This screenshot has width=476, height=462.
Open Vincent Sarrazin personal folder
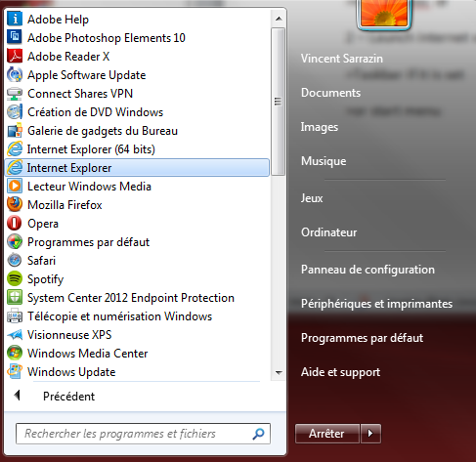(x=342, y=59)
